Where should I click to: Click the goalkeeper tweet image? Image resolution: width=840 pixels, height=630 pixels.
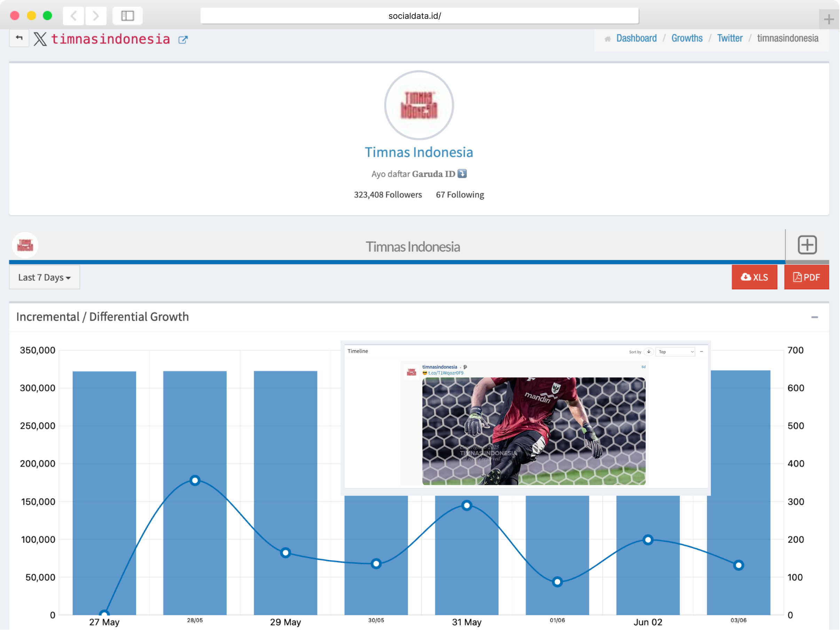point(534,431)
